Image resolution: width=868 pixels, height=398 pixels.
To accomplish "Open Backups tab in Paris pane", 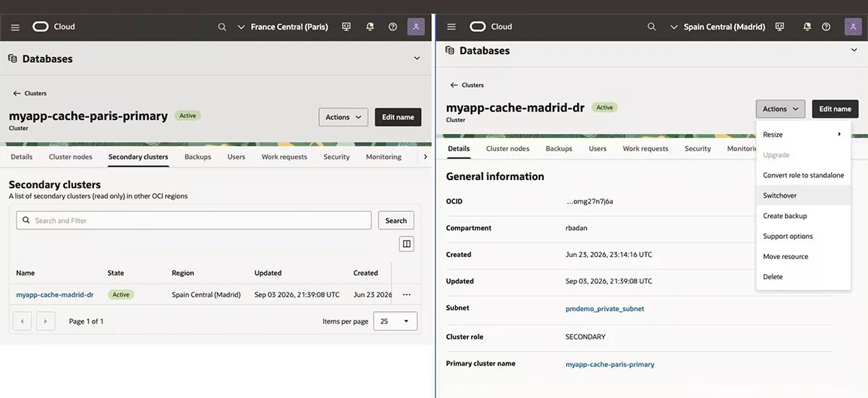I will [x=197, y=156].
